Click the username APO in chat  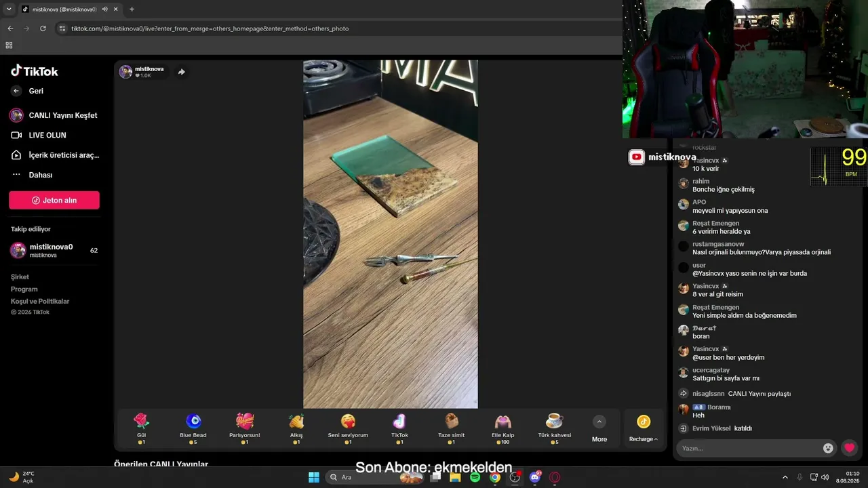pos(699,202)
